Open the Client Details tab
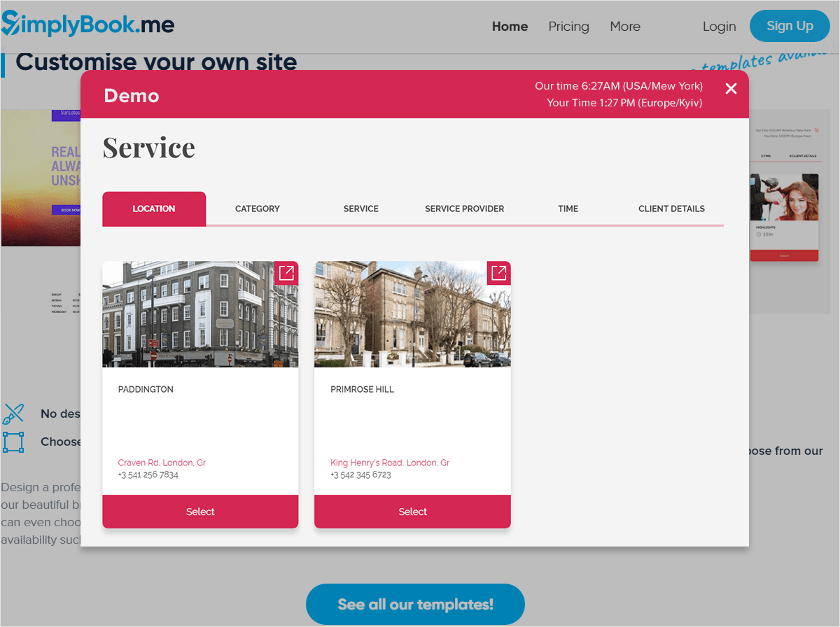The width and height of the screenshot is (840, 627). coord(671,209)
